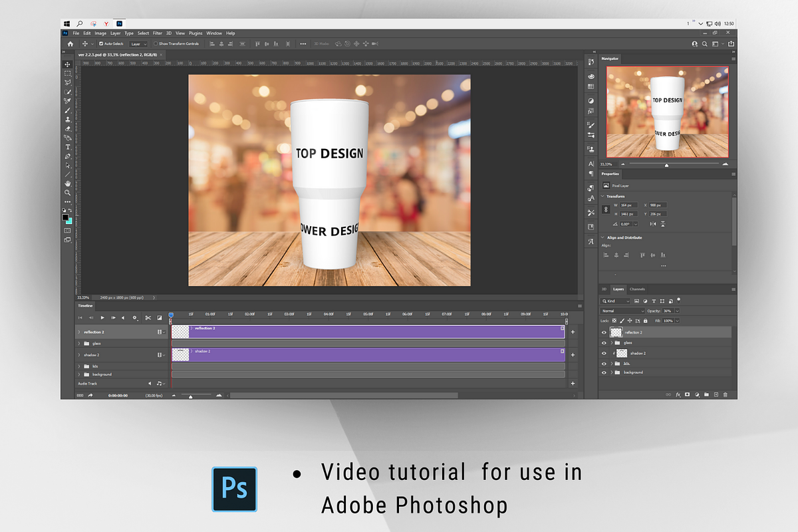Open Windows Start button

(x=68, y=23)
